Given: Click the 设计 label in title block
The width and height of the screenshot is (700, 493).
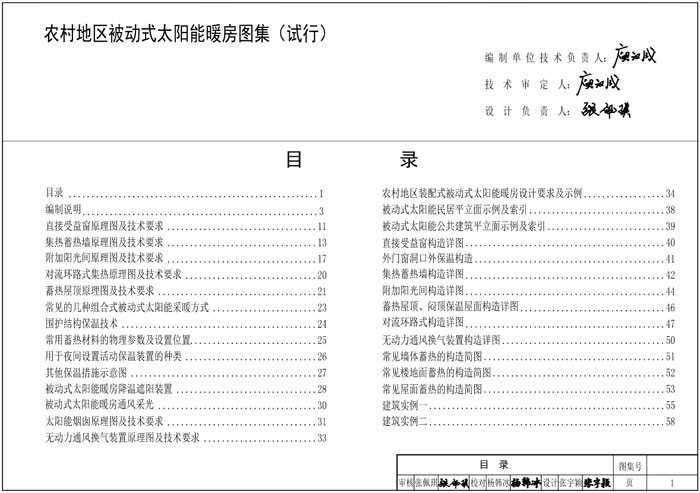Looking at the screenshot, I should pyautogui.click(x=550, y=482).
